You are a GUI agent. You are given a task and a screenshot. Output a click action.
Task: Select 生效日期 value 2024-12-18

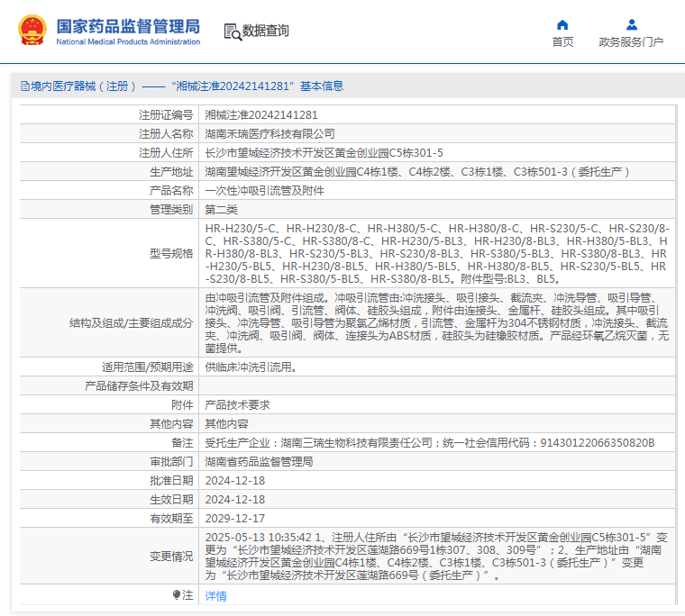(x=235, y=500)
